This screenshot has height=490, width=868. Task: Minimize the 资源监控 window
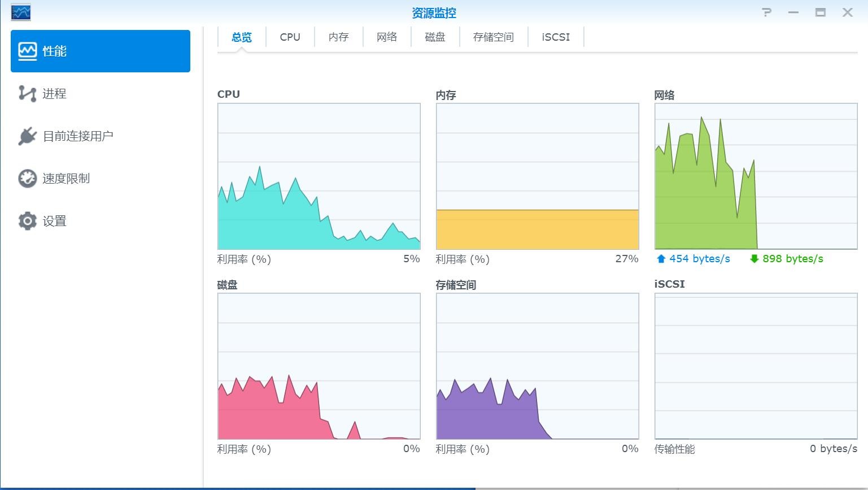(x=793, y=12)
